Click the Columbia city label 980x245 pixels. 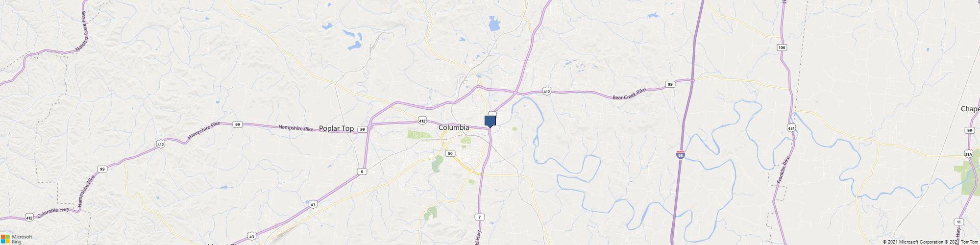453,127
